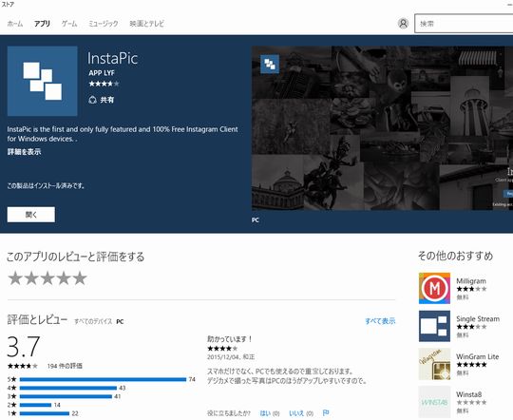Open the WinGram Lite app icon

pos(434,364)
